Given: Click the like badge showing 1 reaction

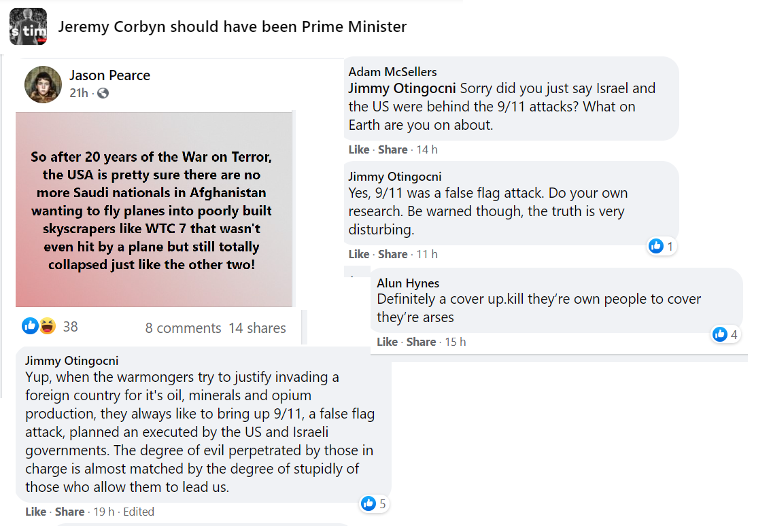Looking at the screenshot, I should tap(656, 246).
